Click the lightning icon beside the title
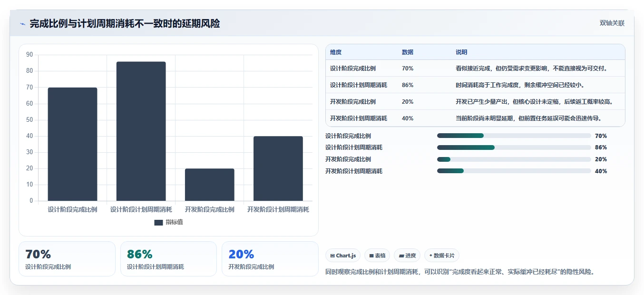Screen dimensions: 644x295 (x=23, y=23)
